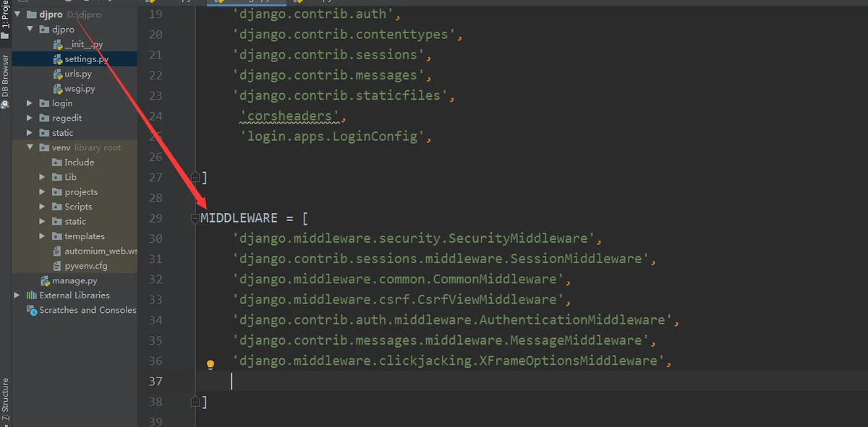Click line number 26 in the gutter
The height and width of the screenshot is (427, 868).
coord(156,157)
